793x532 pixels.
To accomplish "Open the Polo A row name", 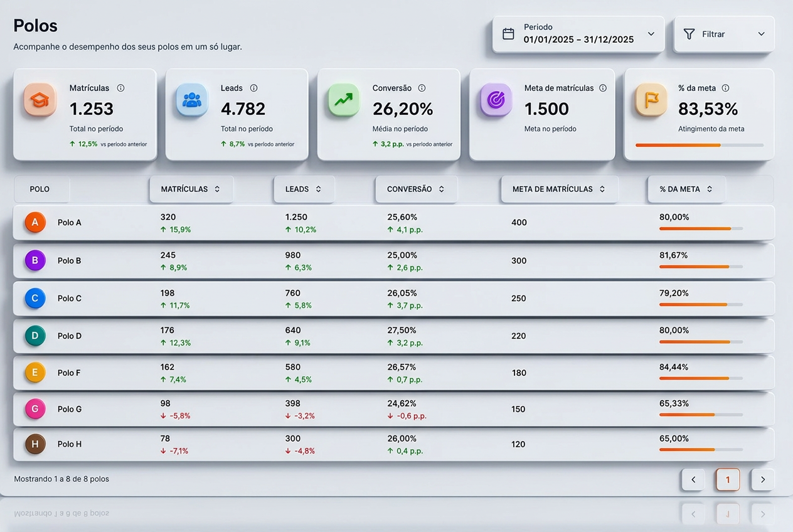I will (x=70, y=223).
